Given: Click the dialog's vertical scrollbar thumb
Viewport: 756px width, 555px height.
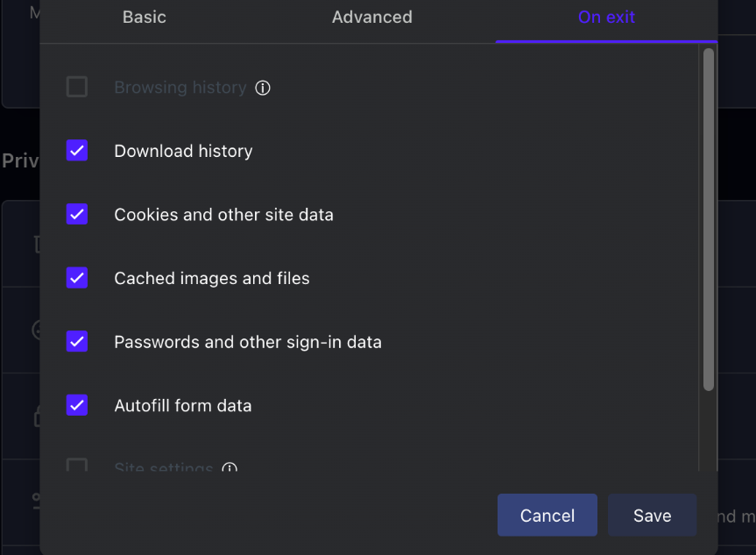Looking at the screenshot, I should (709, 219).
